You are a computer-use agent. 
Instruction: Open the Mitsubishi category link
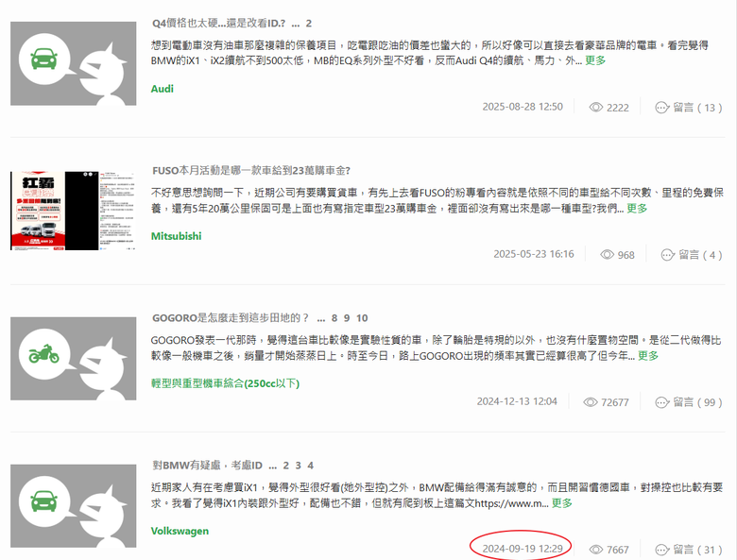point(177,236)
